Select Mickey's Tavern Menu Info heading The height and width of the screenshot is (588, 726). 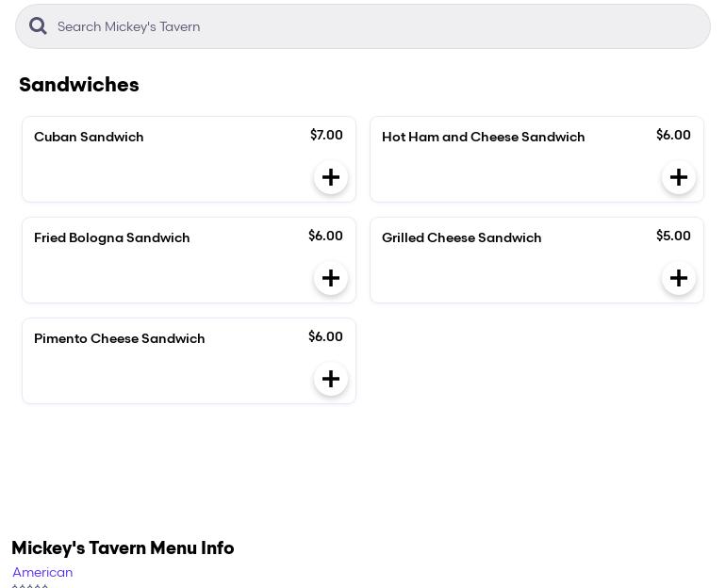123,547
